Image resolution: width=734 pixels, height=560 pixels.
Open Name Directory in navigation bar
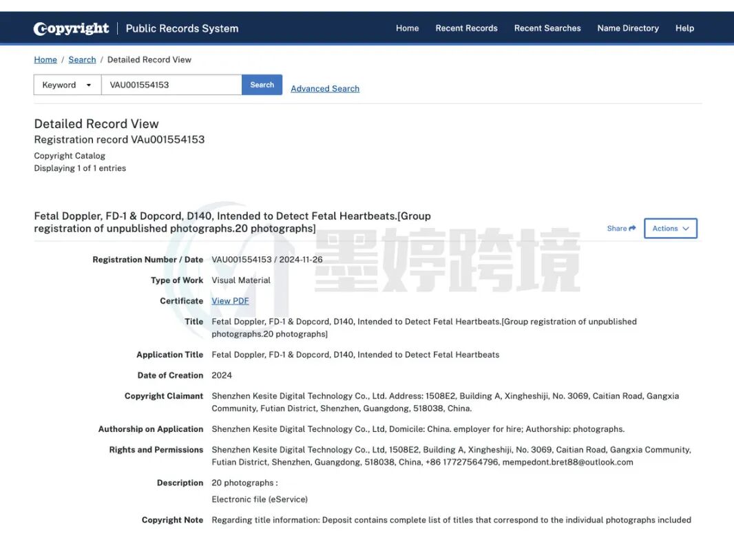(628, 28)
